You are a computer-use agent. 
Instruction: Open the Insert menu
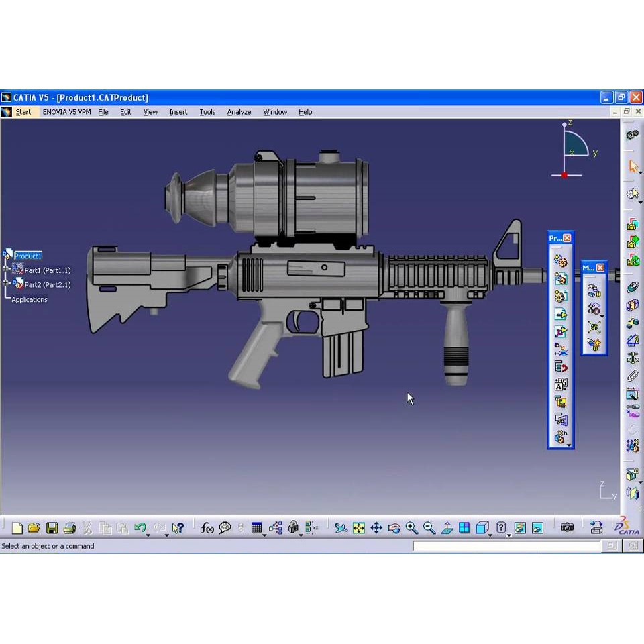[x=178, y=112]
